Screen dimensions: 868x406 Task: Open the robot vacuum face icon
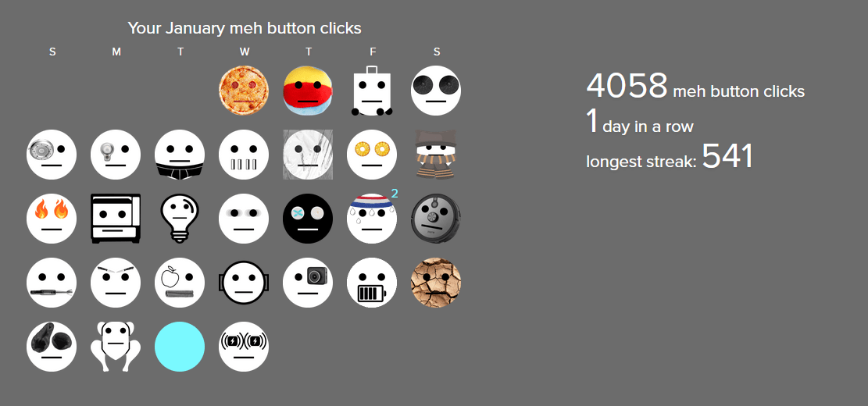pyautogui.click(x=436, y=219)
